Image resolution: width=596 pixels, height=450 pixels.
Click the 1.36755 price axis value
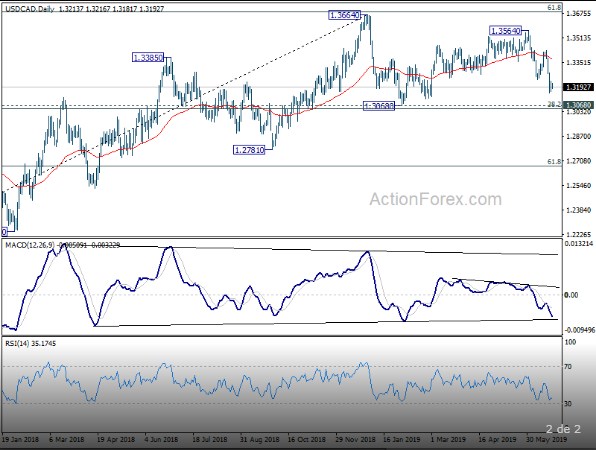pyautogui.click(x=579, y=14)
